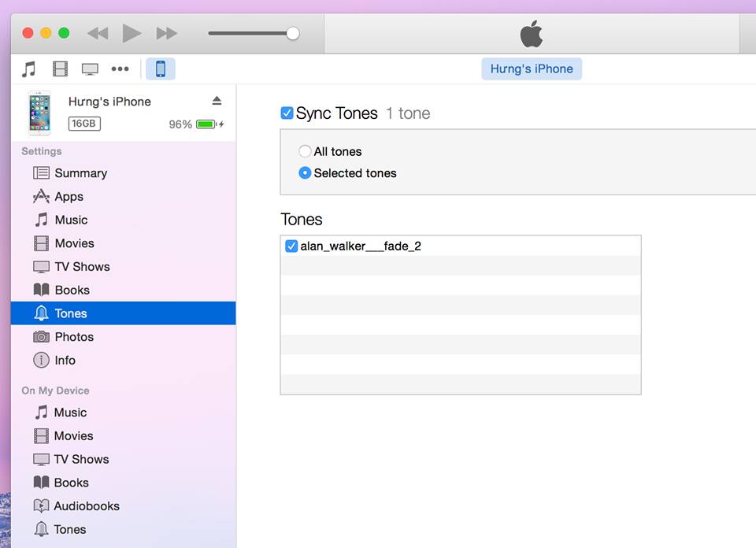Select the iPhone device button
The image size is (756, 548).
tap(161, 69)
